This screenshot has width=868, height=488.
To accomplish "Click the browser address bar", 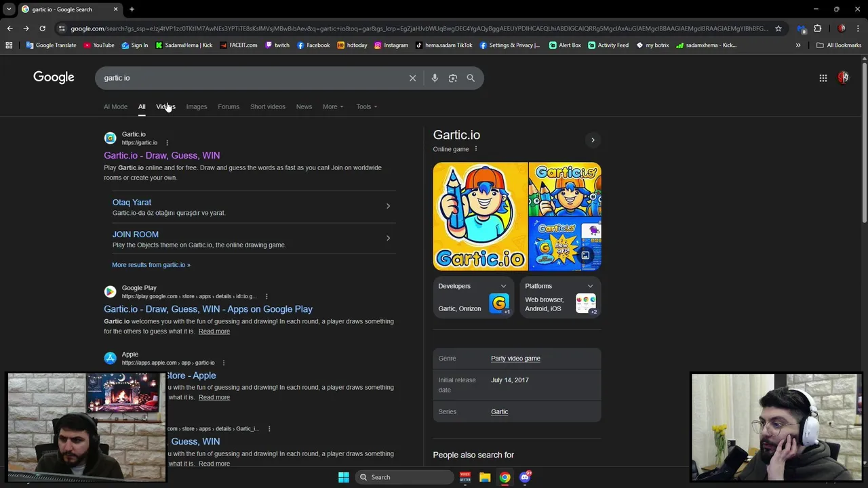I will (419, 28).
